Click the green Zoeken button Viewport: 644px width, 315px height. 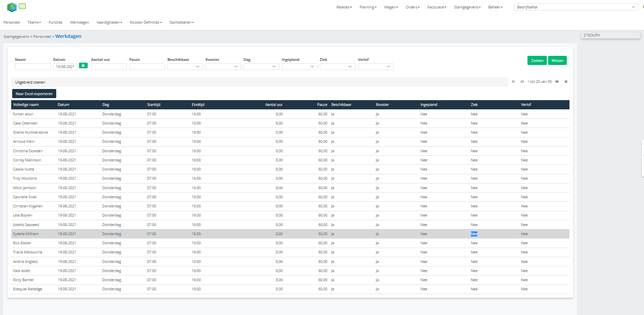(x=537, y=61)
